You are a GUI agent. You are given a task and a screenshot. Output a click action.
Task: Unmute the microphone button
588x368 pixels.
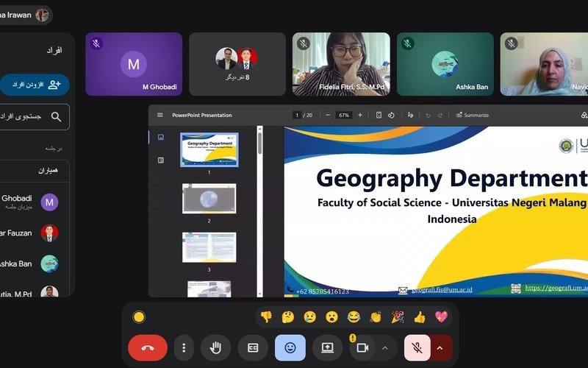coord(417,347)
